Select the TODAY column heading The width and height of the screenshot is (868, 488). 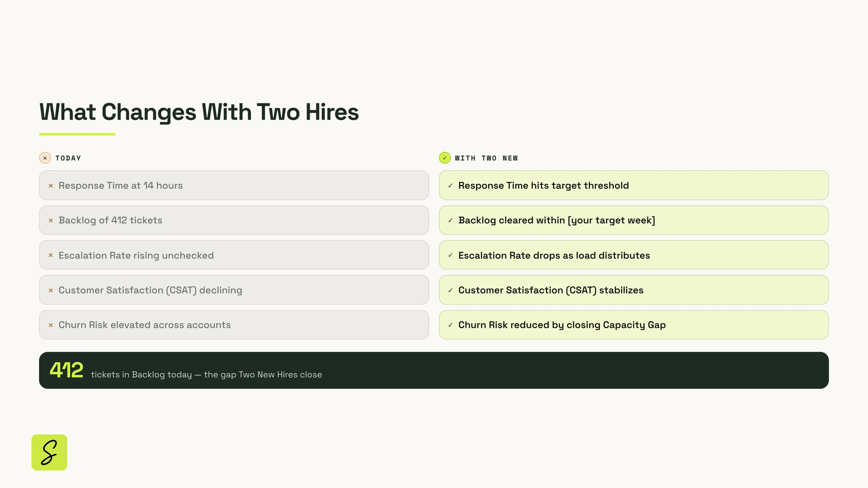(x=68, y=158)
